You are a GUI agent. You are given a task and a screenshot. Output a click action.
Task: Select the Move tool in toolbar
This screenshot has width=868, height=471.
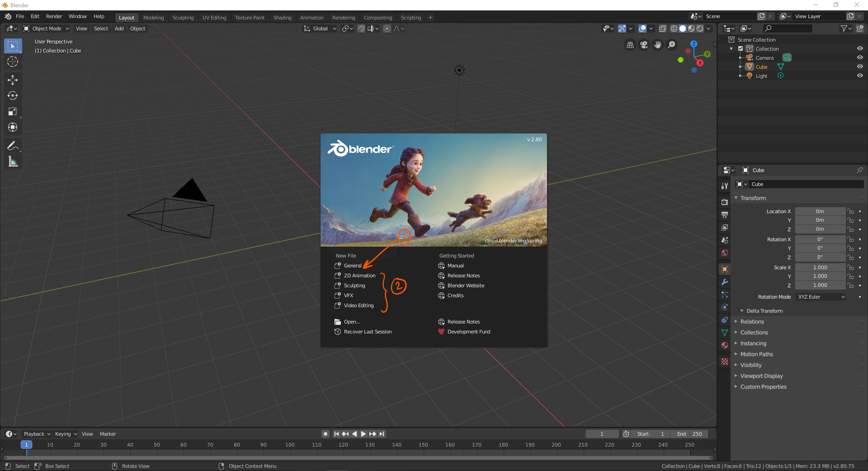click(x=13, y=80)
